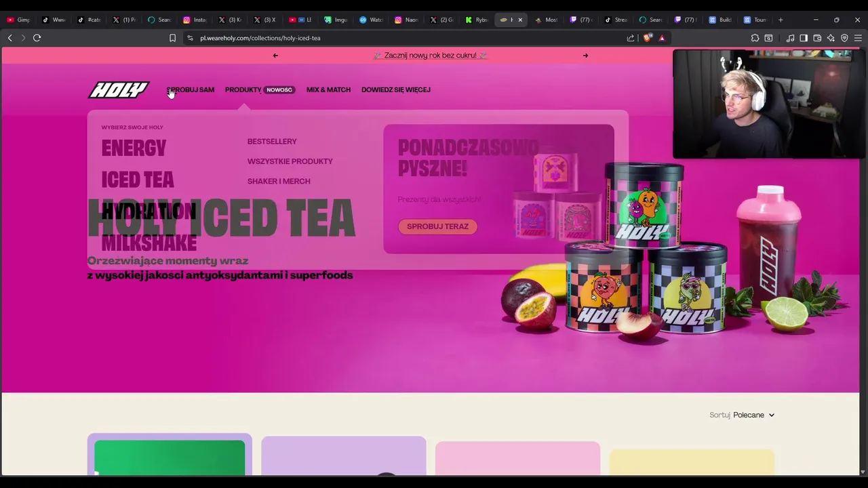
Task: Click the SPROBUJ TERAZ button
Action: 437,226
